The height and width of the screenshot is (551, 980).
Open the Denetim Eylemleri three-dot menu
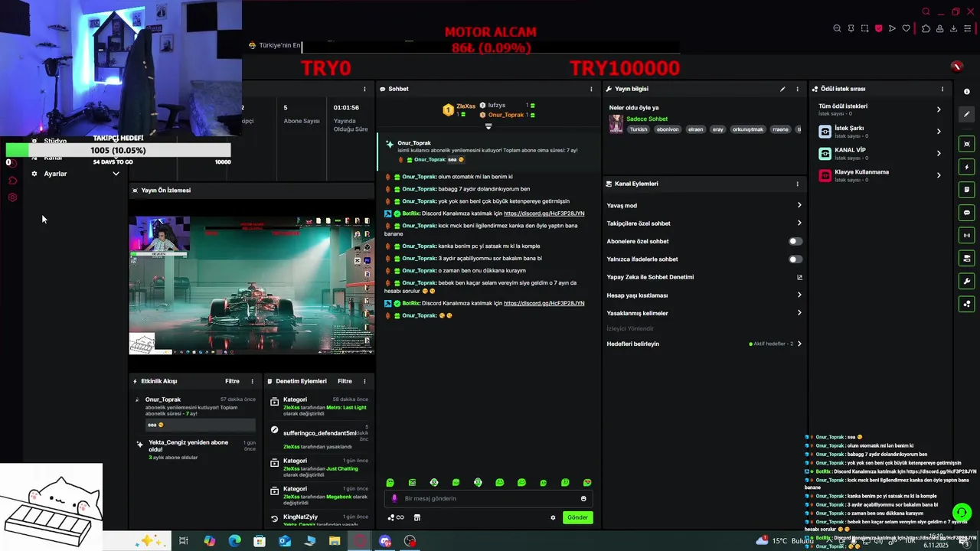click(364, 381)
